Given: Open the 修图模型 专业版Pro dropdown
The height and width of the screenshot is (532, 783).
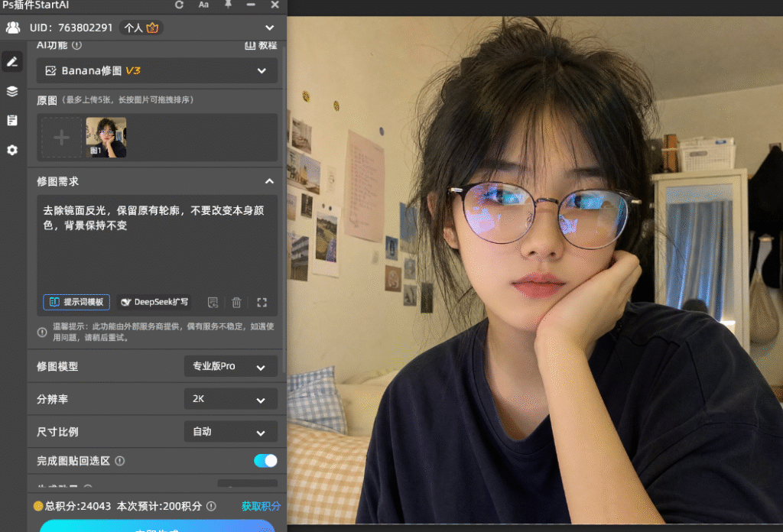Looking at the screenshot, I should pyautogui.click(x=231, y=366).
